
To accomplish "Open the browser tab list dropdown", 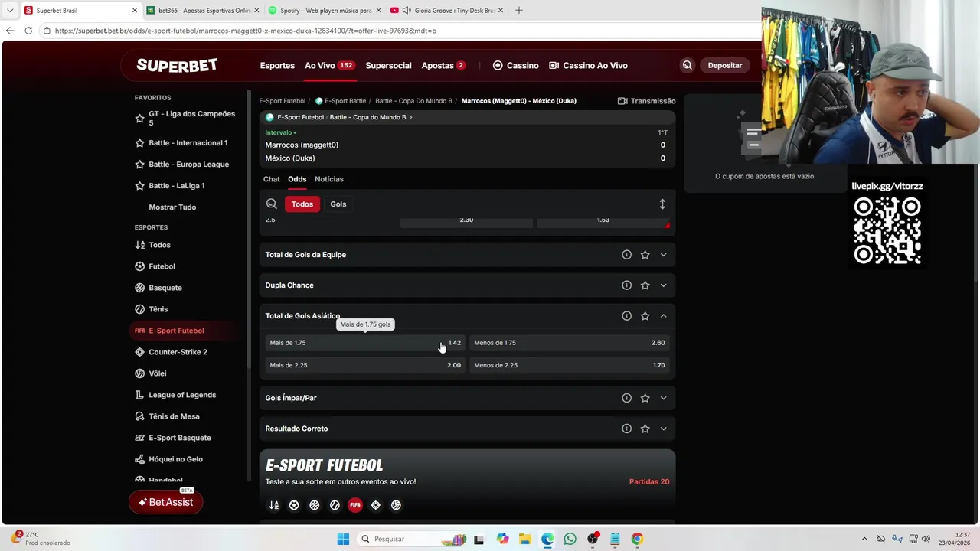I will (10, 11).
